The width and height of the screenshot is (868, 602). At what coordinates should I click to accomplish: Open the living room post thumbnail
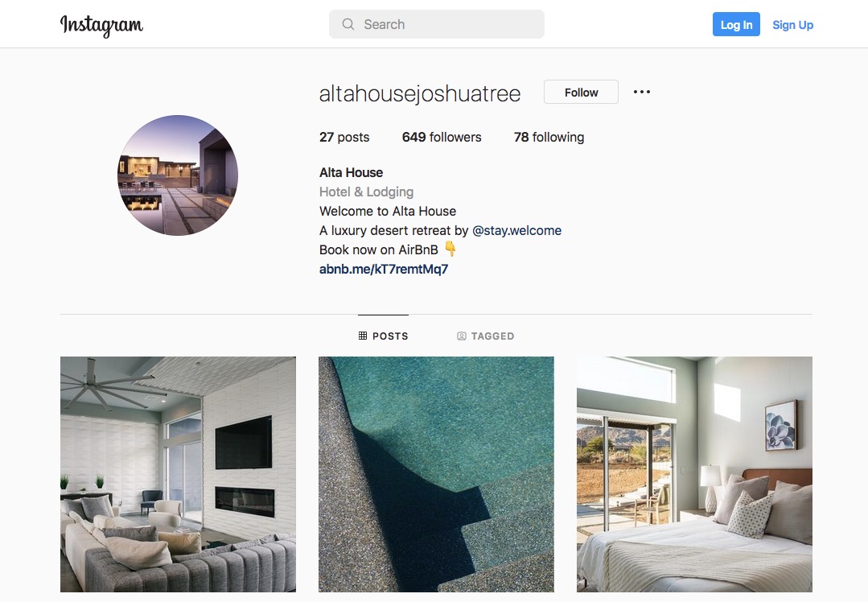[178, 475]
